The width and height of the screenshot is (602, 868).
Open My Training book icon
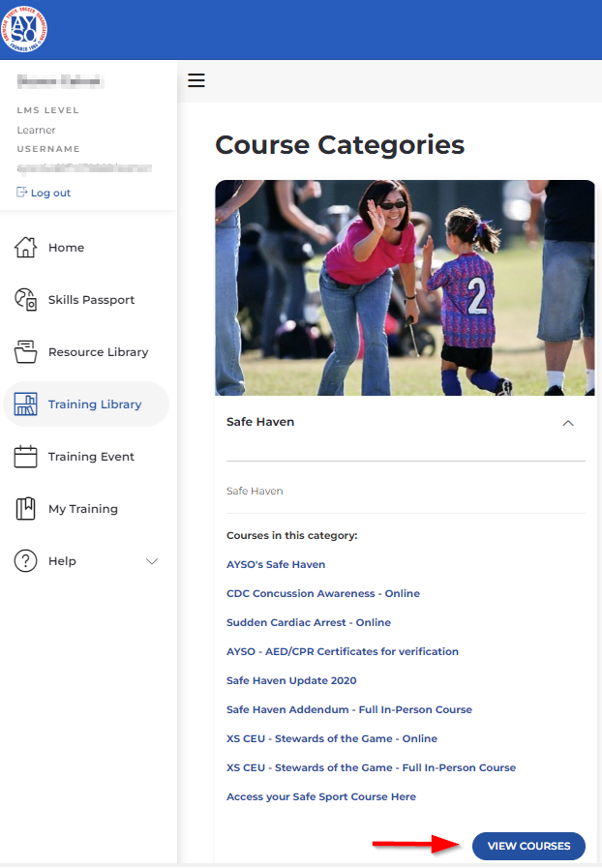click(x=25, y=509)
